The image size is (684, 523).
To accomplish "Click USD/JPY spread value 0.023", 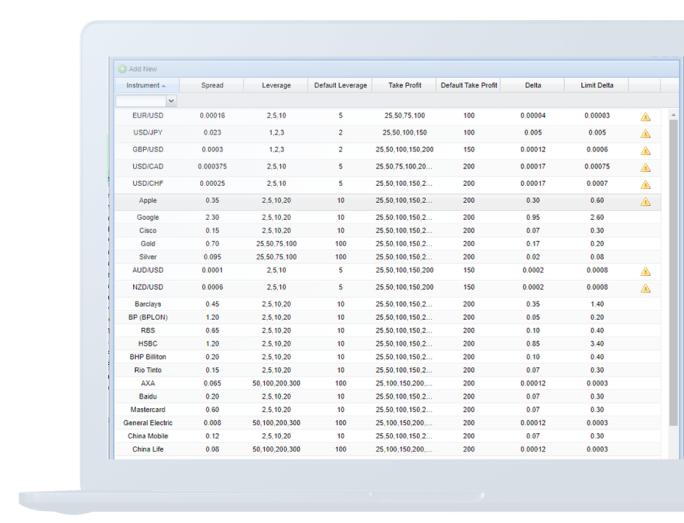I will point(212,133).
